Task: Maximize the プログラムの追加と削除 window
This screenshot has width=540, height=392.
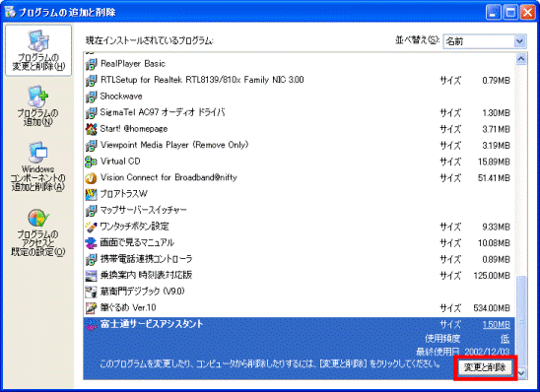Action: [x=510, y=13]
